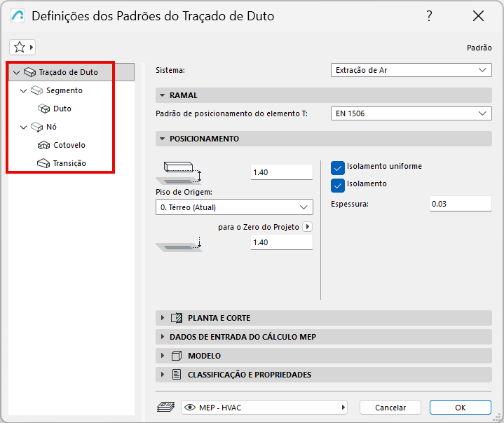Click the 'Espessura:' label

350,204
